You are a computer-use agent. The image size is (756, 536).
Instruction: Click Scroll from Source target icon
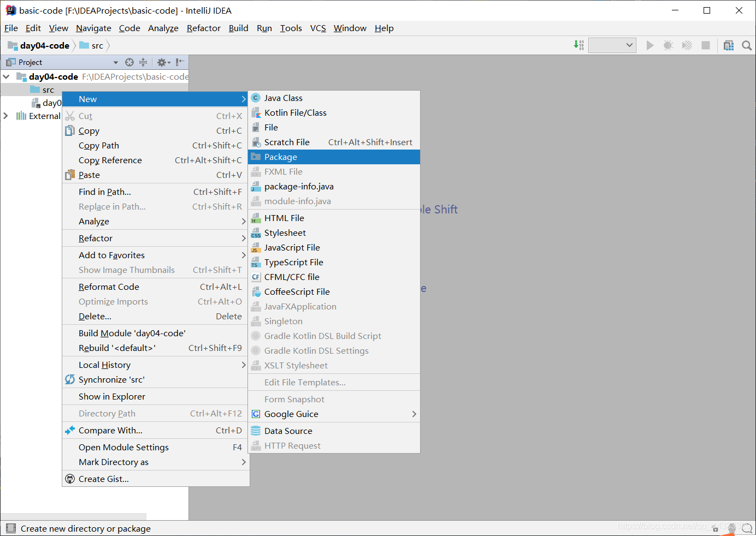coord(129,62)
